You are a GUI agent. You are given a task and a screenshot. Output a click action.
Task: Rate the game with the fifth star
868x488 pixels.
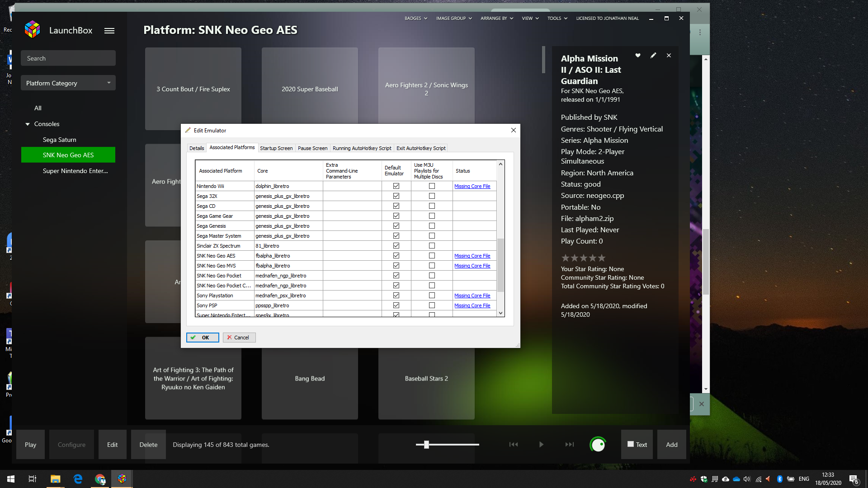pyautogui.click(x=602, y=258)
